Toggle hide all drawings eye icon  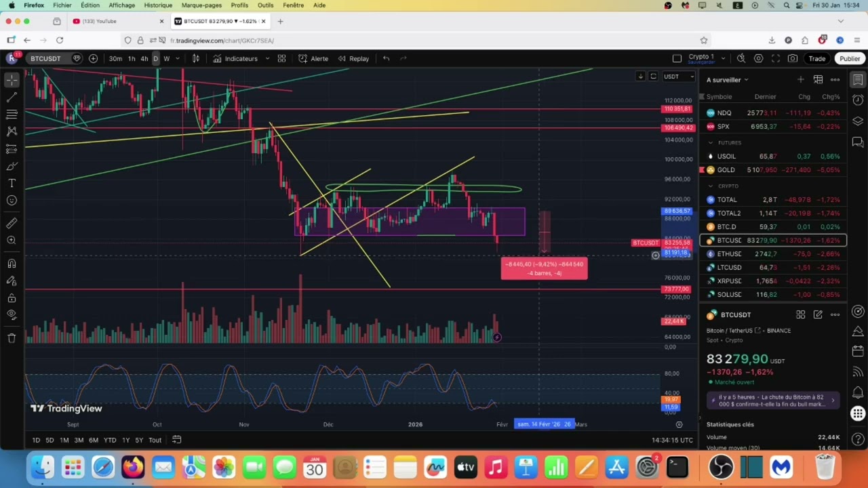pyautogui.click(x=12, y=315)
